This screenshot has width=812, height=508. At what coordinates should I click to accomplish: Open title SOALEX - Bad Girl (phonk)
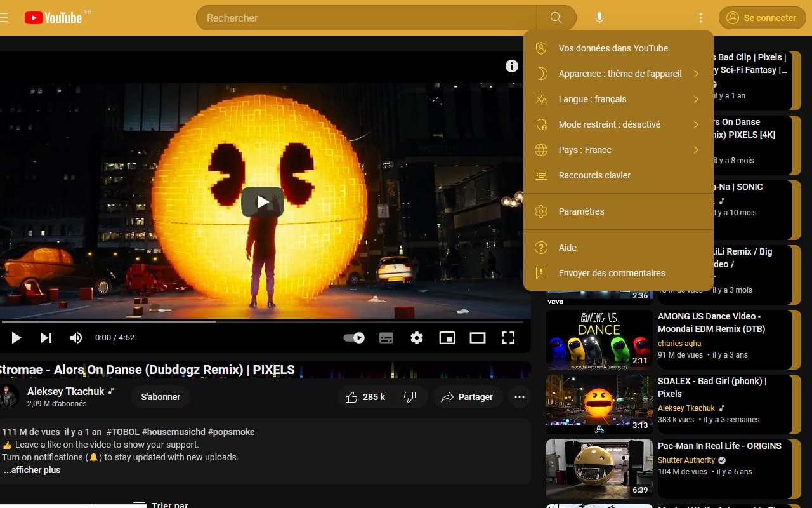[x=712, y=387]
